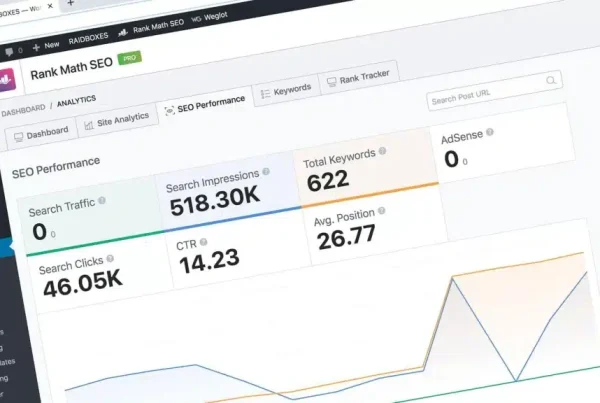Show CTR help tooltip icon
Viewport: 600px width, 403px height.
coord(204,242)
